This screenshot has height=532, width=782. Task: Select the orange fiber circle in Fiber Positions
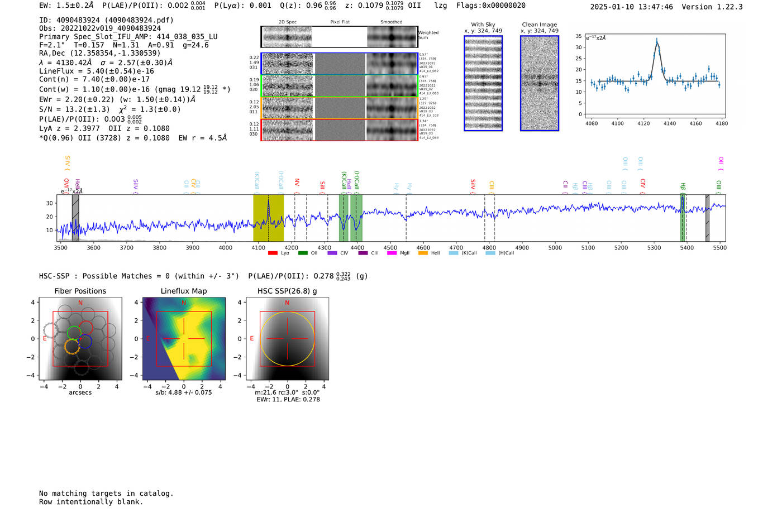(71, 347)
